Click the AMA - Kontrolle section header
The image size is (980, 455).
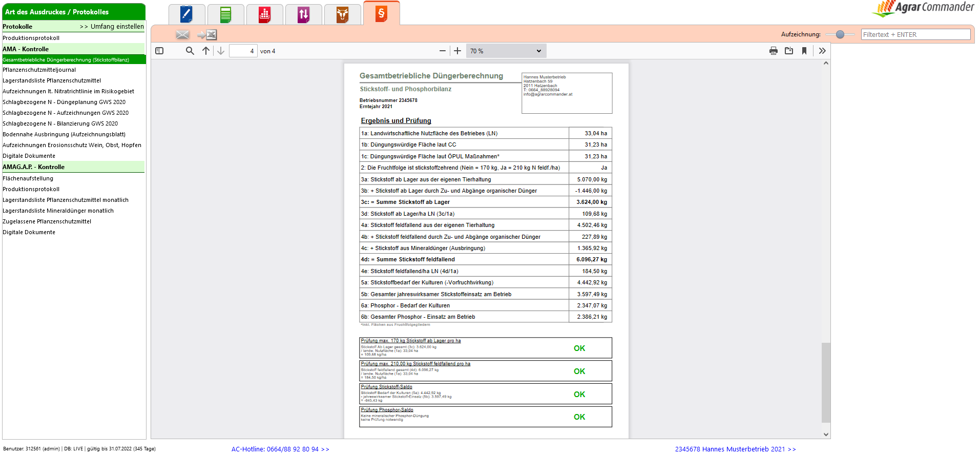pyautogui.click(x=73, y=49)
